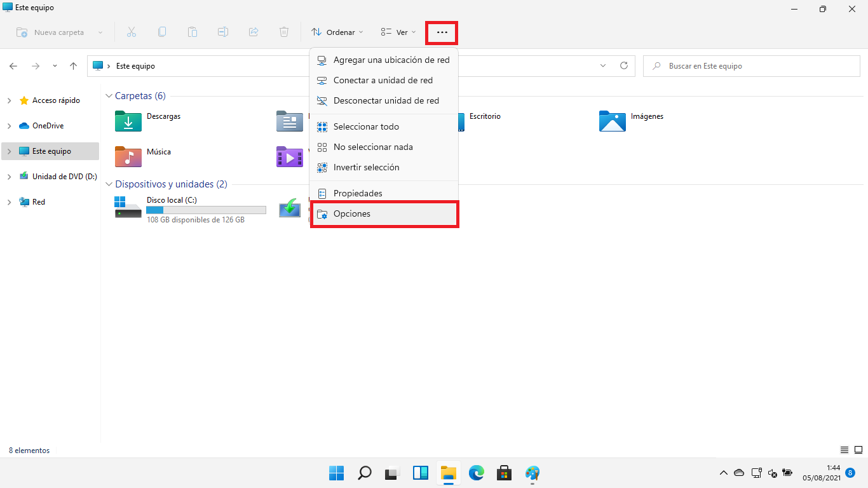The width and height of the screenshot is (868, 488).
Task: Open the Ordenar dropdown menu
Action: [x=337, y=32]
